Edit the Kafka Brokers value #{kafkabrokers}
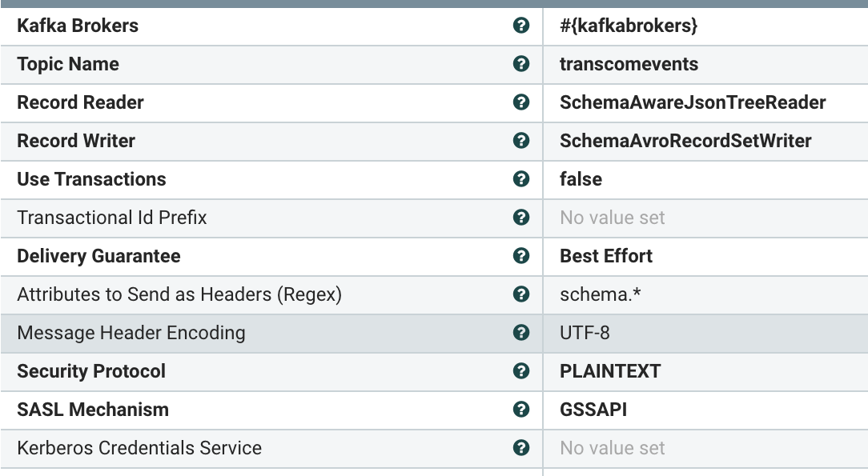Viewport: 868px width, 476px height. click(629, 26)
